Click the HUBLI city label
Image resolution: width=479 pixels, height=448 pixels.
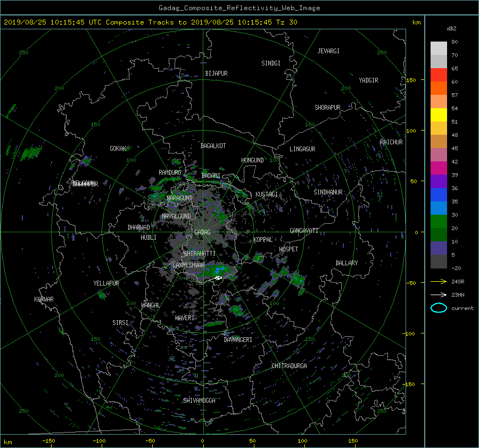coord(148,238)
